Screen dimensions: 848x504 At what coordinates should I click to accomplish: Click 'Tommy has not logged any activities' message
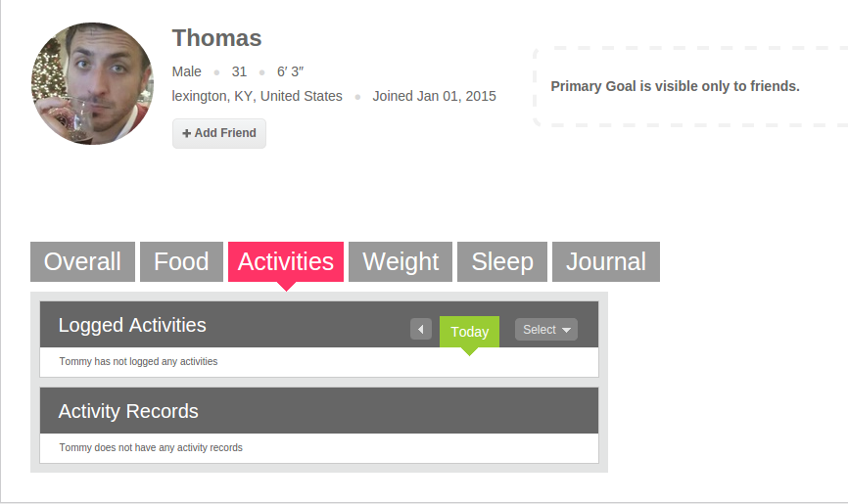[138, 361]
